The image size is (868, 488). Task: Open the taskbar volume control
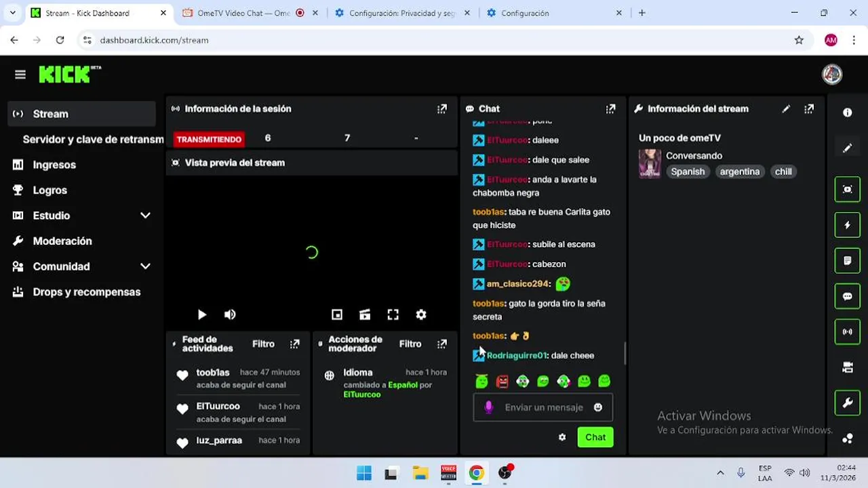tap(805, 473)
